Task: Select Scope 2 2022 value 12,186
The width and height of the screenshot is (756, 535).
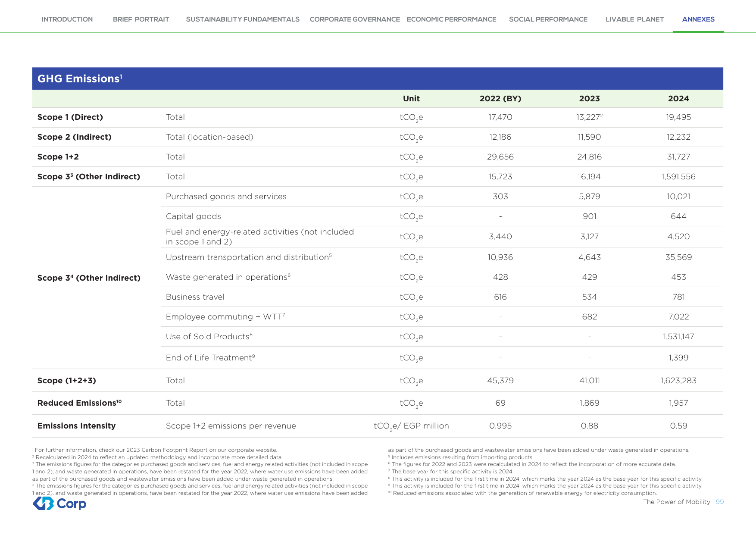Action: pyautogui.click(x=500, y=137)
